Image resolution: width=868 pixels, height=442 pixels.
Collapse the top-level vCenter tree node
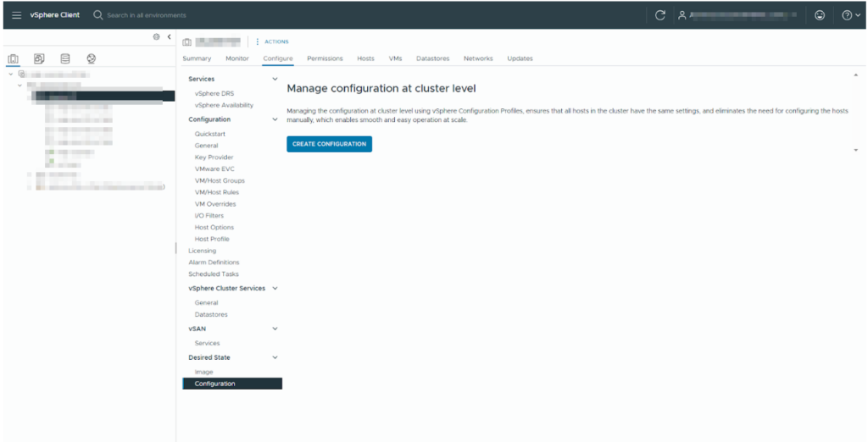10,75
